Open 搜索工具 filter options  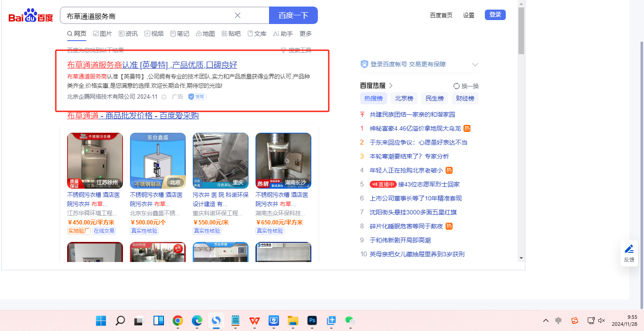coord(296,50)
